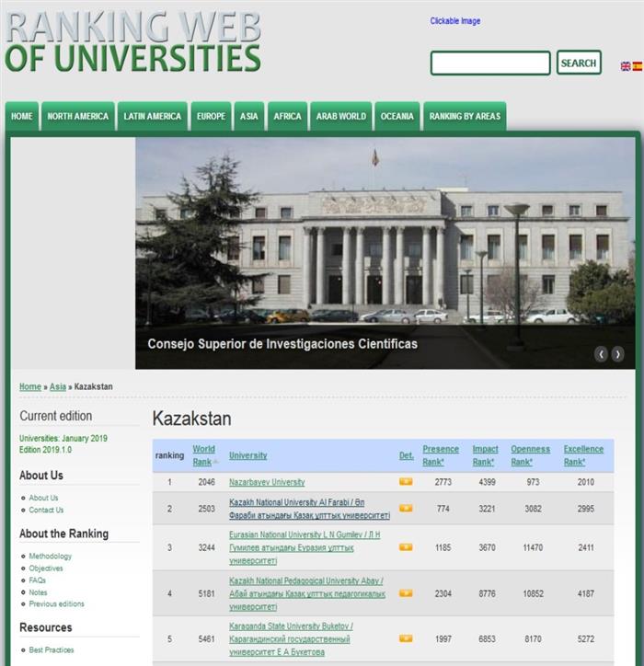Open Previous editions sidebar link
Image resolution: width=644 pixels, height=666 pixels.
tap(56, 603)
